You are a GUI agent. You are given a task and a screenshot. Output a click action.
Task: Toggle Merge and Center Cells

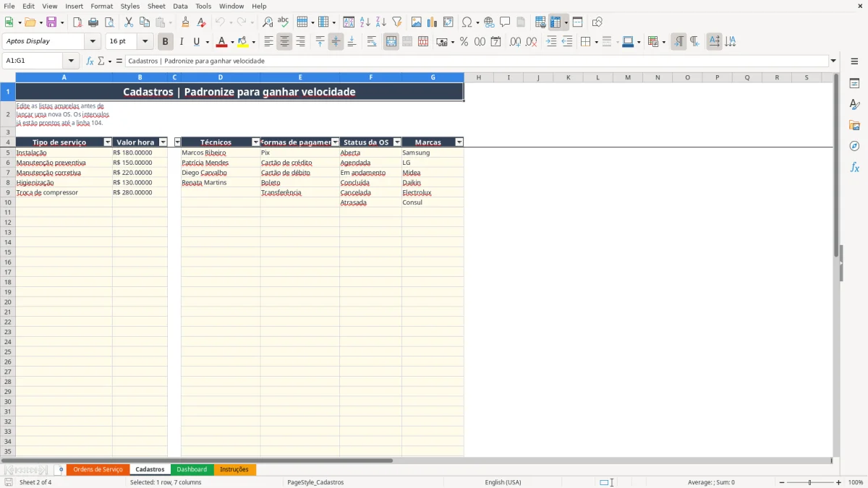coord(391,42)
